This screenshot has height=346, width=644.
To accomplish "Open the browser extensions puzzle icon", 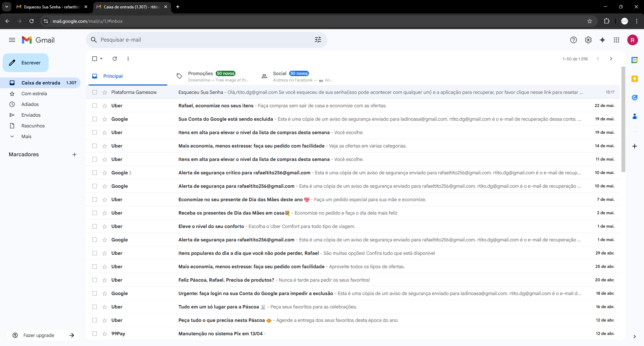I will 607,21.
